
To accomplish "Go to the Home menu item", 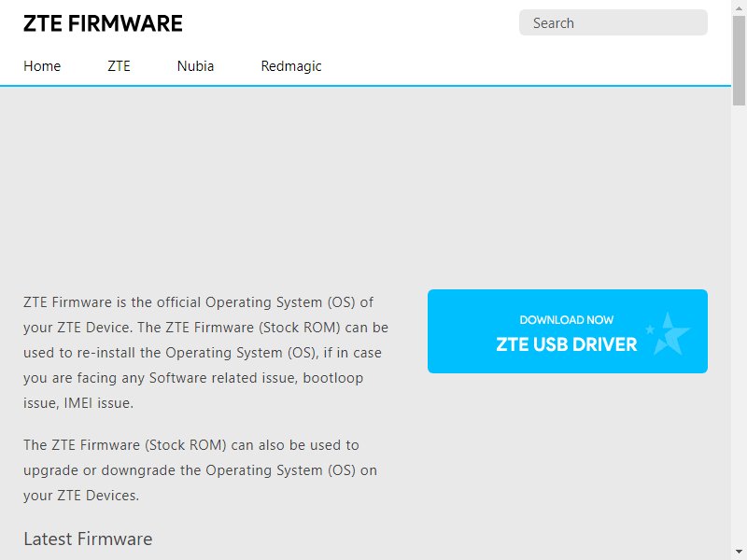I will (42, 65).
